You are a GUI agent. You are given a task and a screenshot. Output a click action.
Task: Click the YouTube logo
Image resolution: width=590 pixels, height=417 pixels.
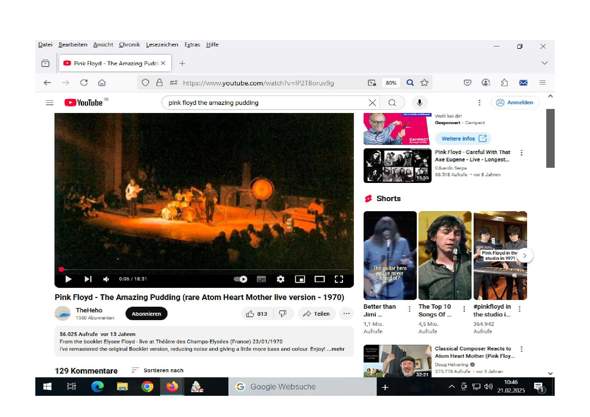pyautogui.click(x=84, y=102)
